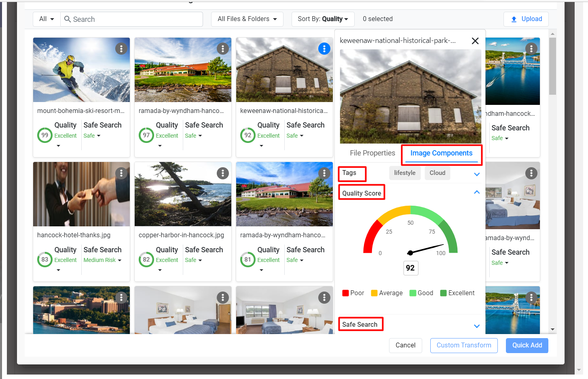The height and width of the screenshot is (379, 588).
Task: Click quality score 83 circle
Action: click(45, 260)
